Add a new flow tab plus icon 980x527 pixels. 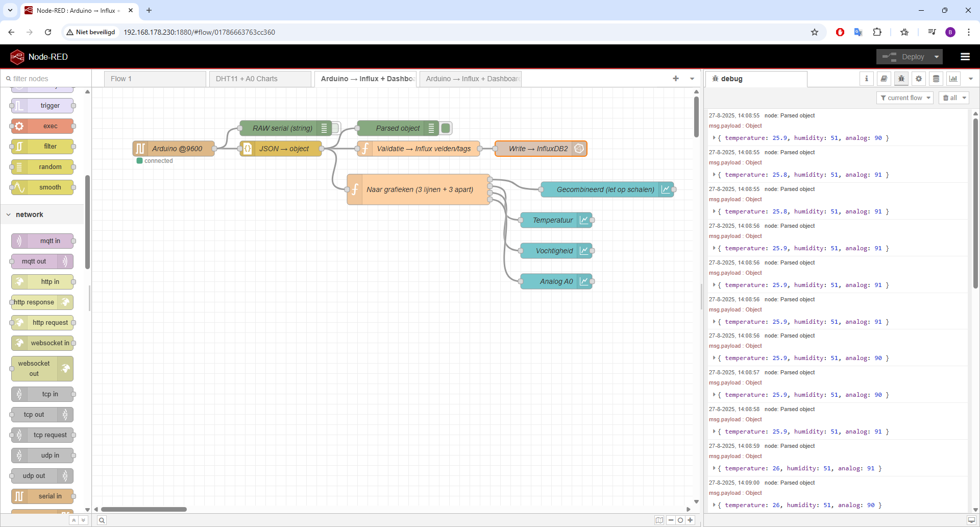pos(675,79)
